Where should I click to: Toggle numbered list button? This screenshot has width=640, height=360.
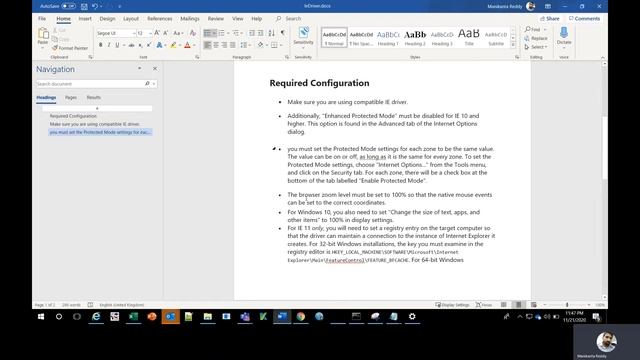[x=222, y=33]
